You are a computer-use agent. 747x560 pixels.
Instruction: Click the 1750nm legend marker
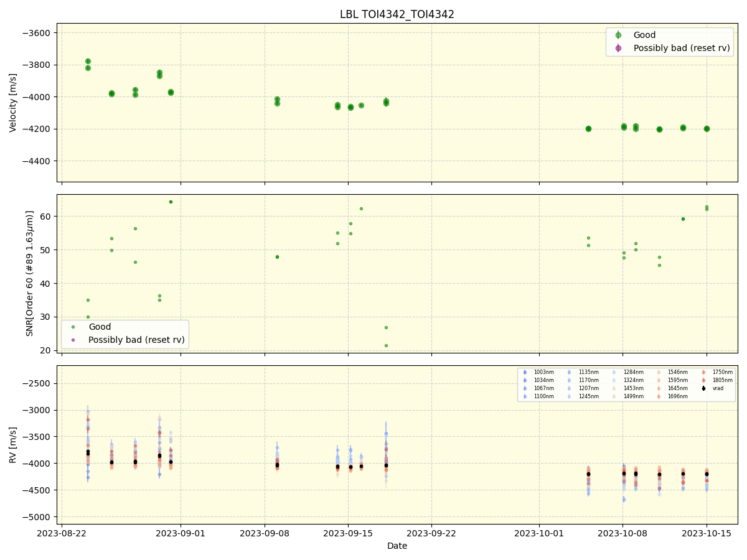tap(704, 372)
